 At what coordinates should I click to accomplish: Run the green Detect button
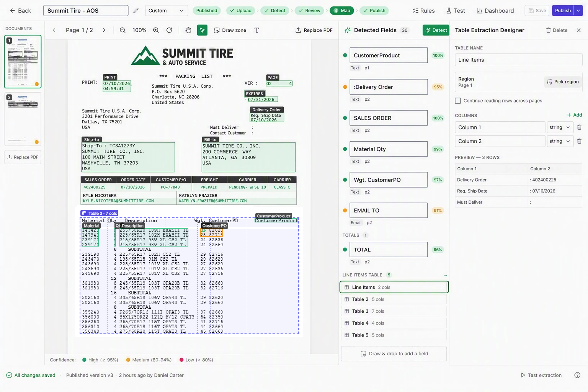pyautogui.click(x=436, y=30)
